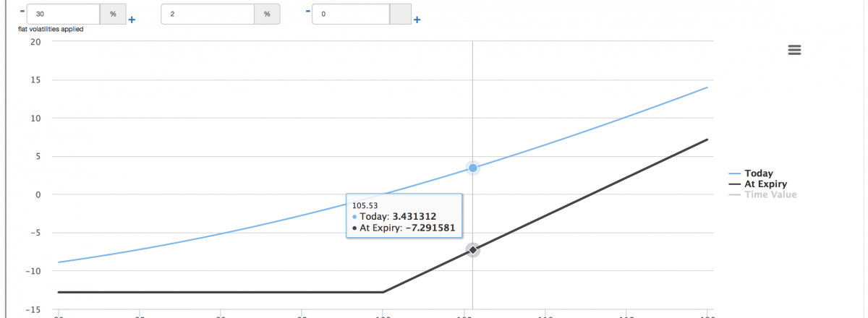Screen dimensions: 868x318
Task: Show the Time Value series in legend
Action: point(770,194)
